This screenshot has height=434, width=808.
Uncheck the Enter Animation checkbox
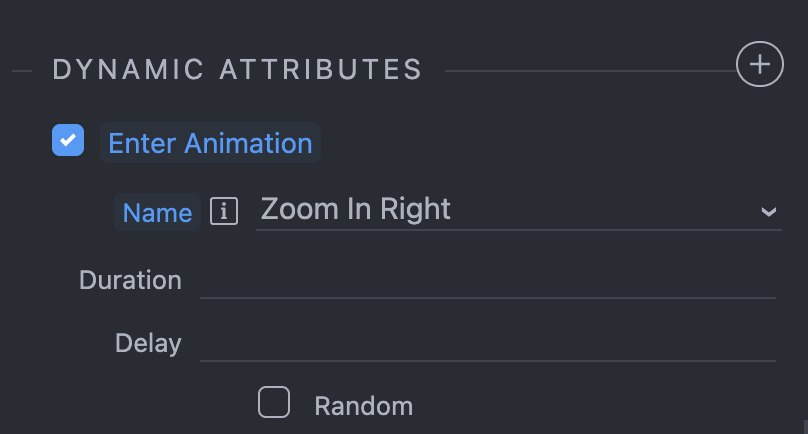point(68,140)
